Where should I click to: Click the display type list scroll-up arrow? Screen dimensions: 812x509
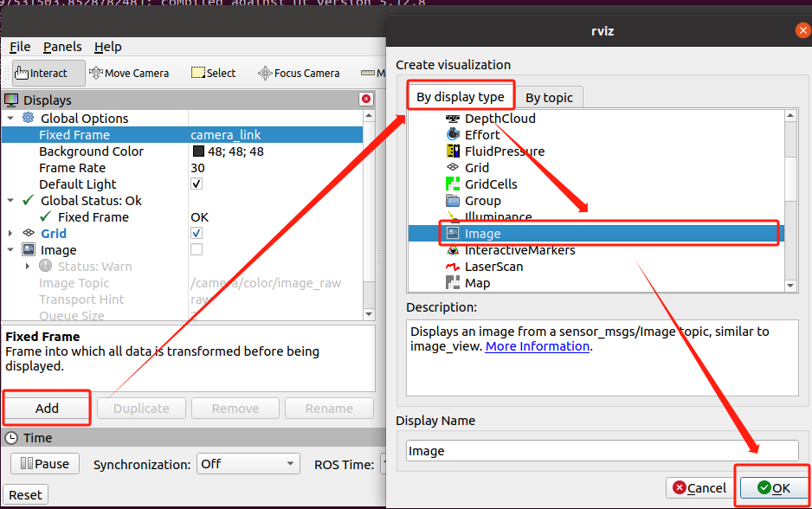[x=790, y=116]
